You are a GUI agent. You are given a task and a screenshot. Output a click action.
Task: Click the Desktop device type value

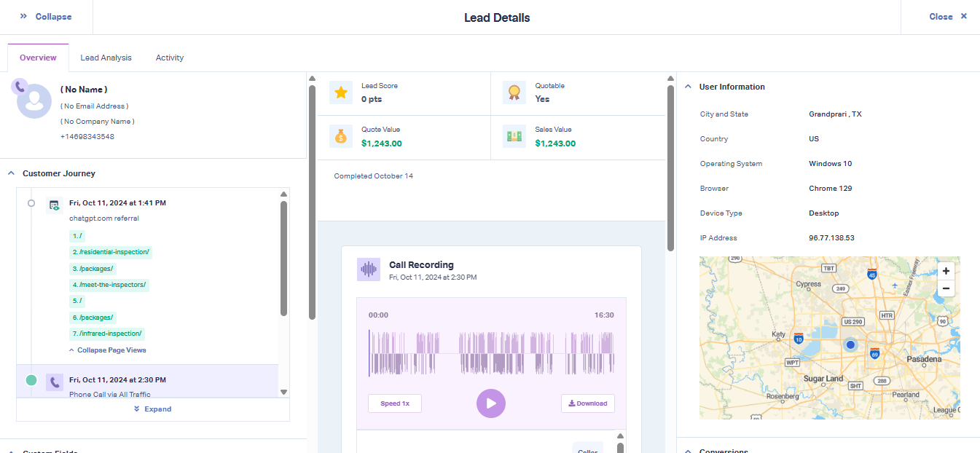point(824,213)
